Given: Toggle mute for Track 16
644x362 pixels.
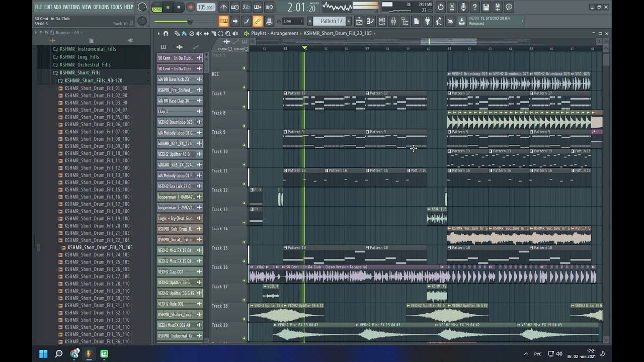Looking at the screenshot, I should pos(244,280).
